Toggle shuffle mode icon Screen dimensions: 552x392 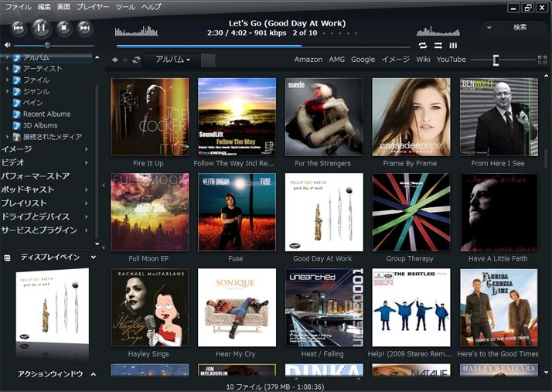pos(438,46)
